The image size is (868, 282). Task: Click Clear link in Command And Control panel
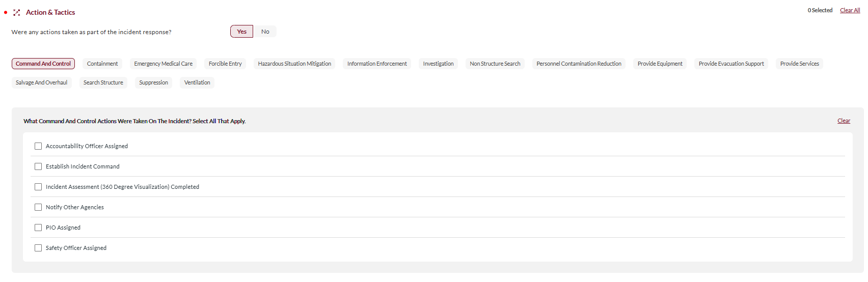844,121
